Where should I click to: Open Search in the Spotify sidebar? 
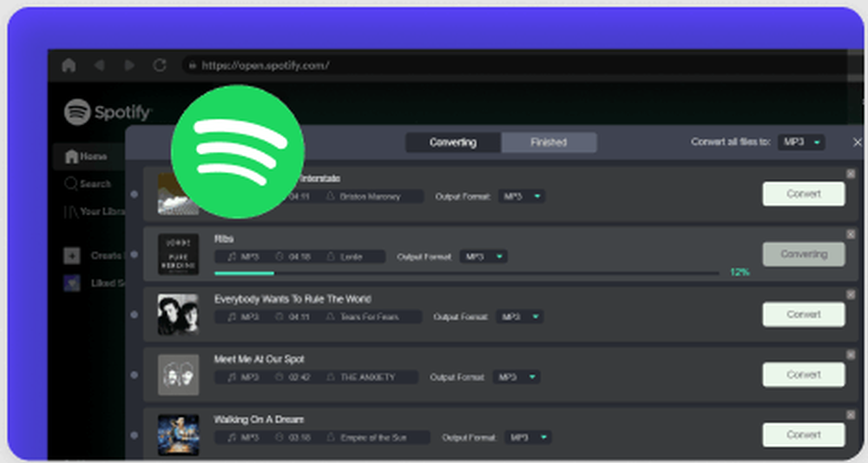88,183
